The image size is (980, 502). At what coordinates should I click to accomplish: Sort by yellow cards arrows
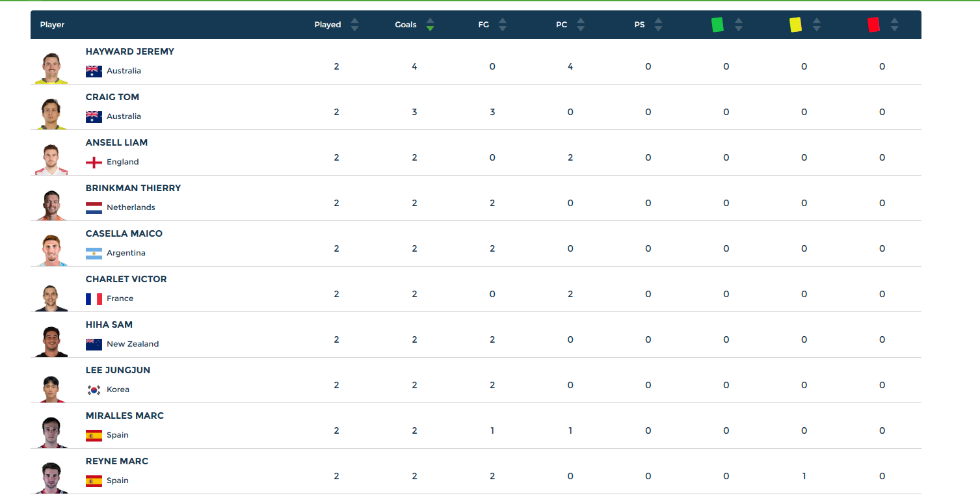817,25
